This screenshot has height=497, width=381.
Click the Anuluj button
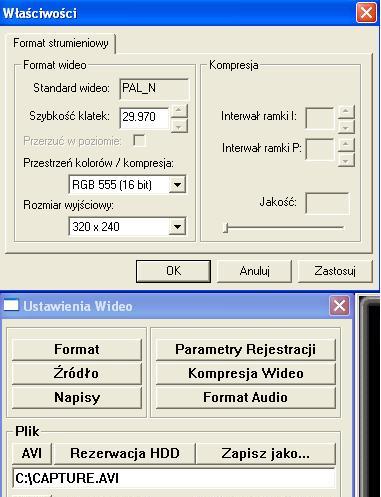click(254, 271)
